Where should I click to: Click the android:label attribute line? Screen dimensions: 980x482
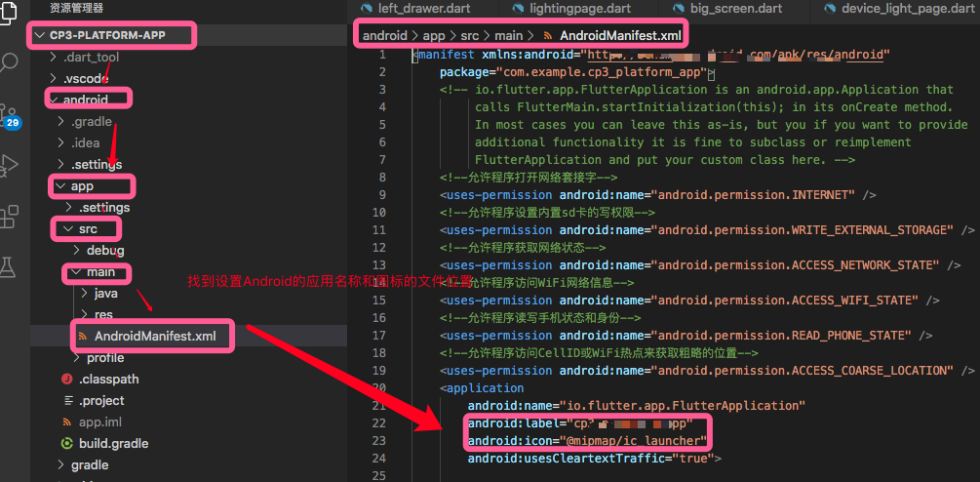point(580,423)
